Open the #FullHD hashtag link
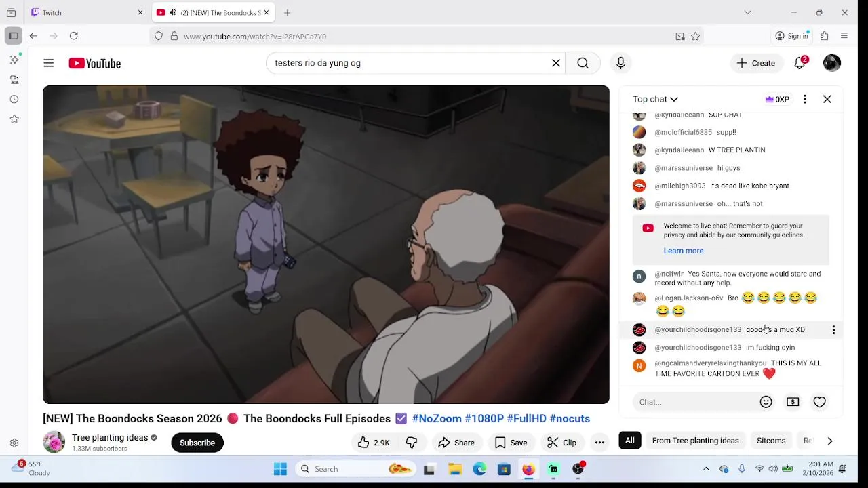This screenshot has width=868, height=488. (526, 419)
